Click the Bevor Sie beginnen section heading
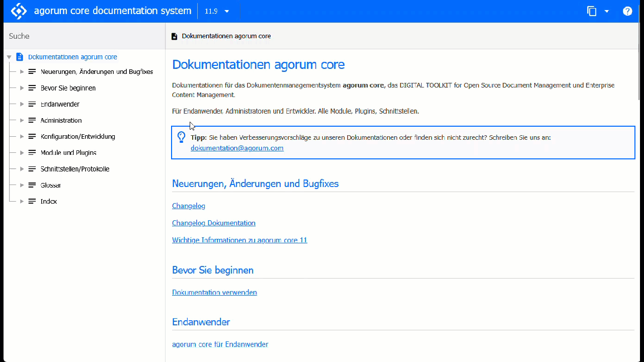 (x=212, y=270)
